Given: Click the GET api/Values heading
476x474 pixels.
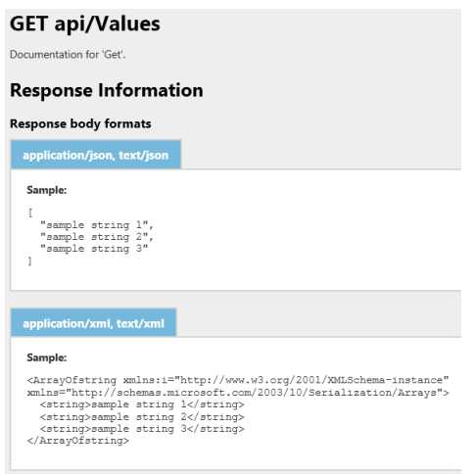Looking at the screenshot, I should point(85,24).
